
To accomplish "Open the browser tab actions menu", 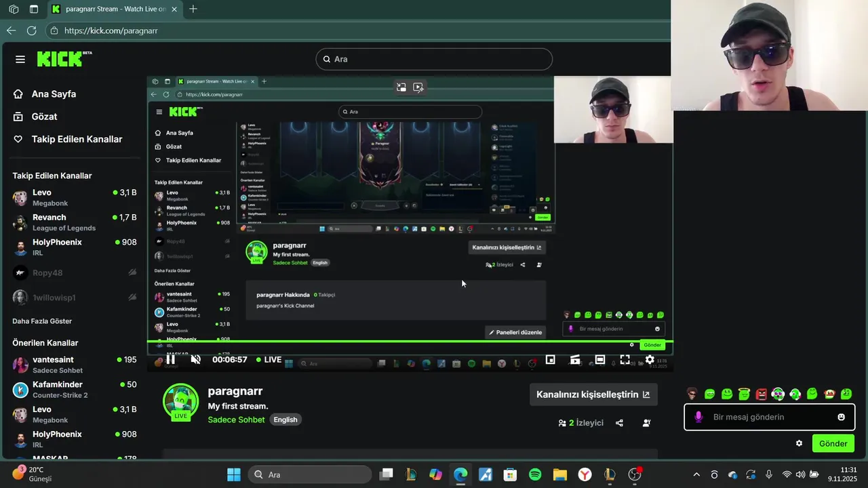I will pos(34,9).
